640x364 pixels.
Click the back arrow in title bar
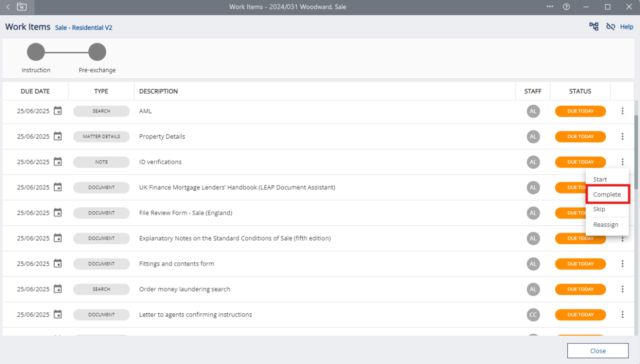coord(8,7)
